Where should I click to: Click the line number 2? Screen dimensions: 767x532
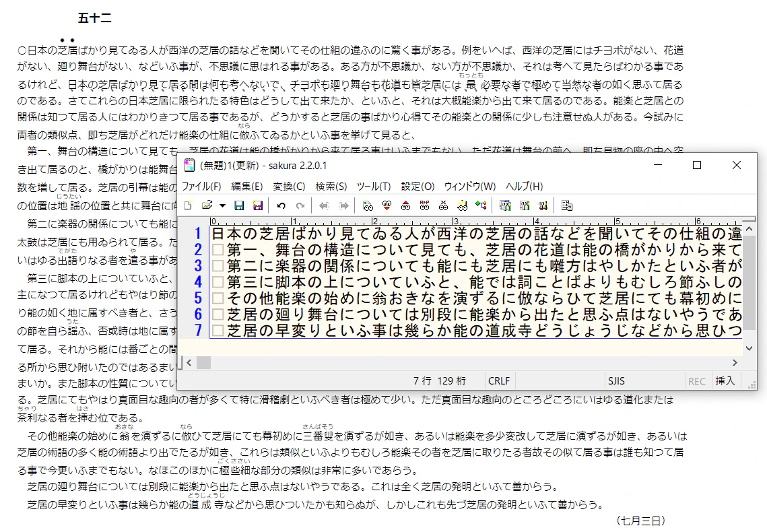click(197, 249)
